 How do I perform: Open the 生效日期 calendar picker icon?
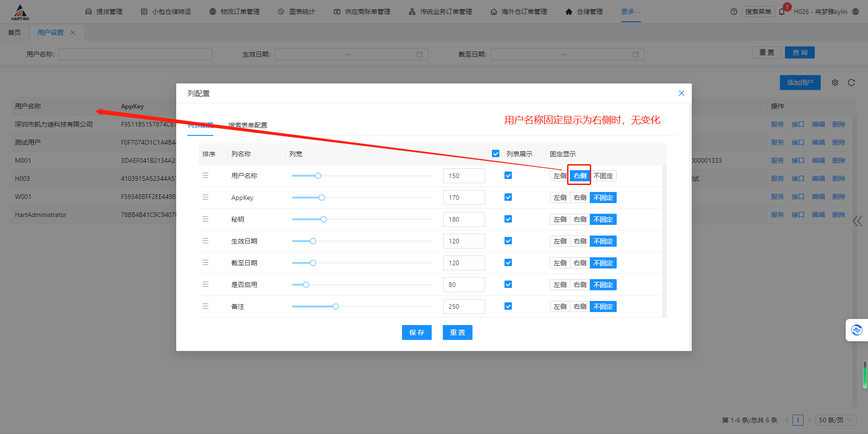[420, 54]
